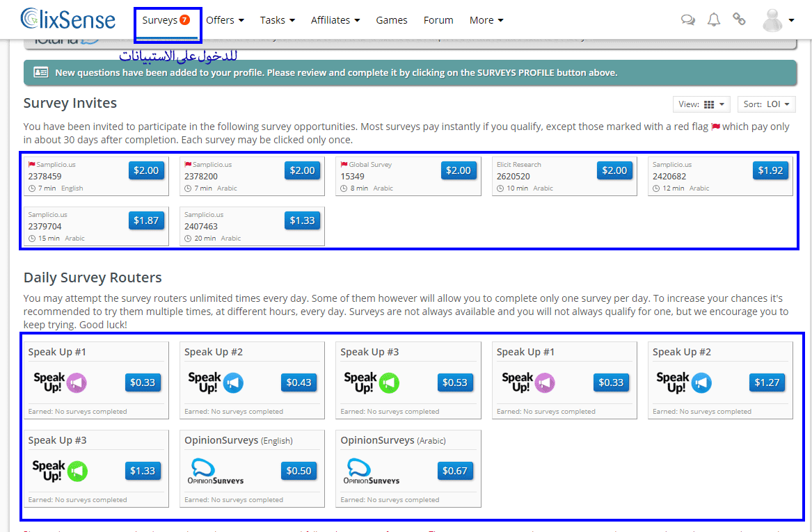Viewport: 812px width, 532px height.
Task: Click the $0.67 OpinionSurveys Arabic button
Action: (454, 471)
